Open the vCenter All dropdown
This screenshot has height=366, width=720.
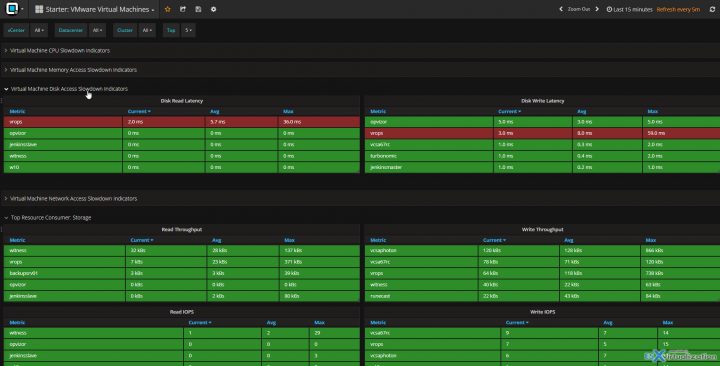point(39,30)
